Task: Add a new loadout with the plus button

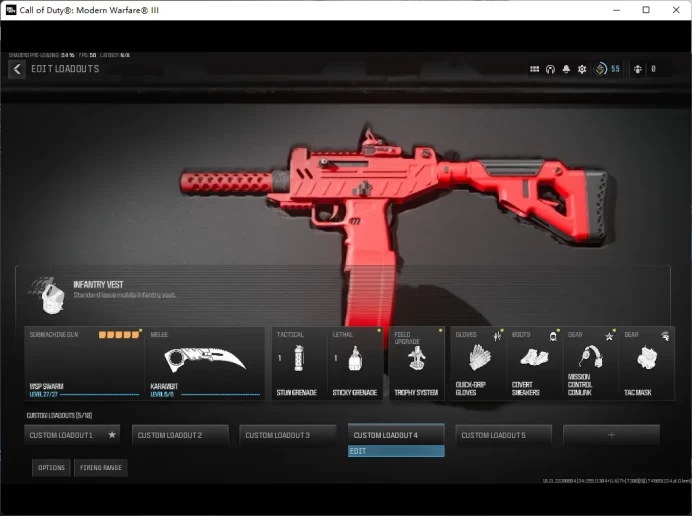Action: (x=611, y=435)
